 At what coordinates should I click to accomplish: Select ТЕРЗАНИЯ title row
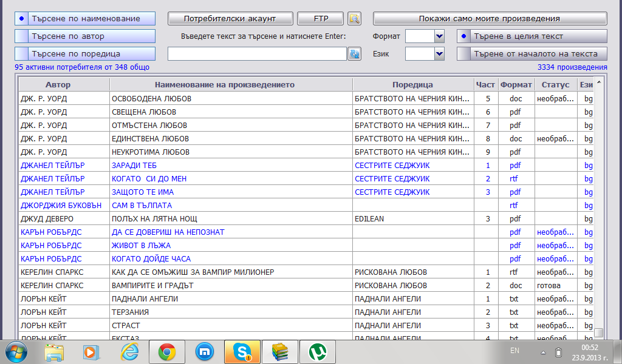[x=306, y=312]
